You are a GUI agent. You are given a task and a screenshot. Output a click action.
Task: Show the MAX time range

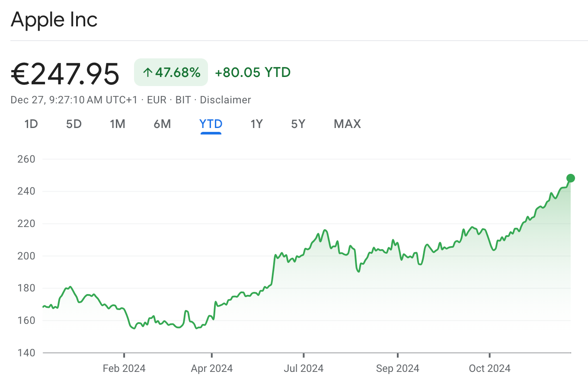click(348, 125)
